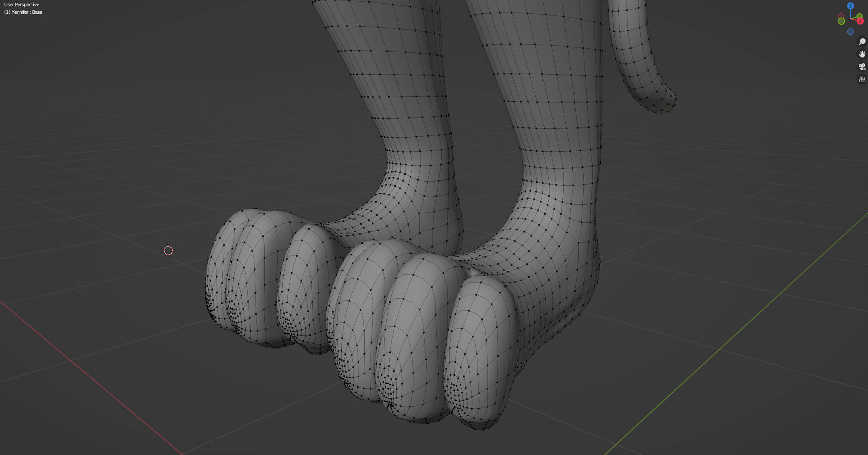The height and width of the screenshot is (455, 868).
Task: Click the 'Yennifer : Base' object label
Action: (x=23, y=12)
